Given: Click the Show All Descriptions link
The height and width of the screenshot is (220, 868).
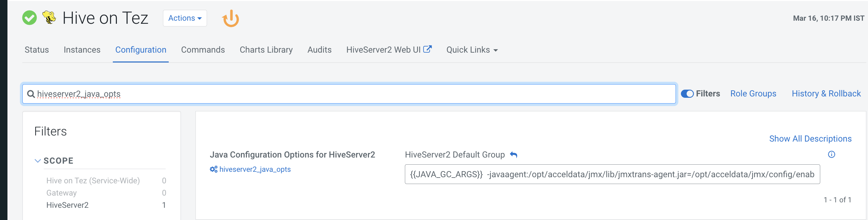Looking at the screenshot, I should pos(810,139).
